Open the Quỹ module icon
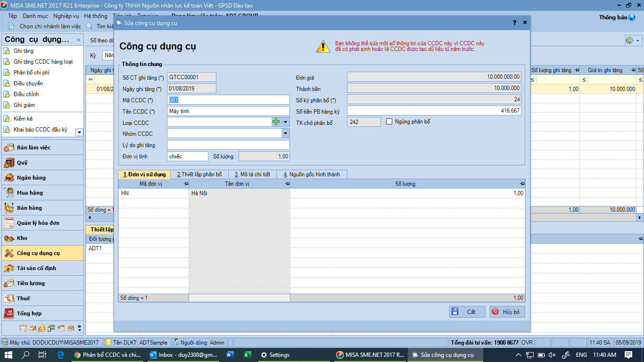Viewport: 644px width, 362px height. coord(9,163)
